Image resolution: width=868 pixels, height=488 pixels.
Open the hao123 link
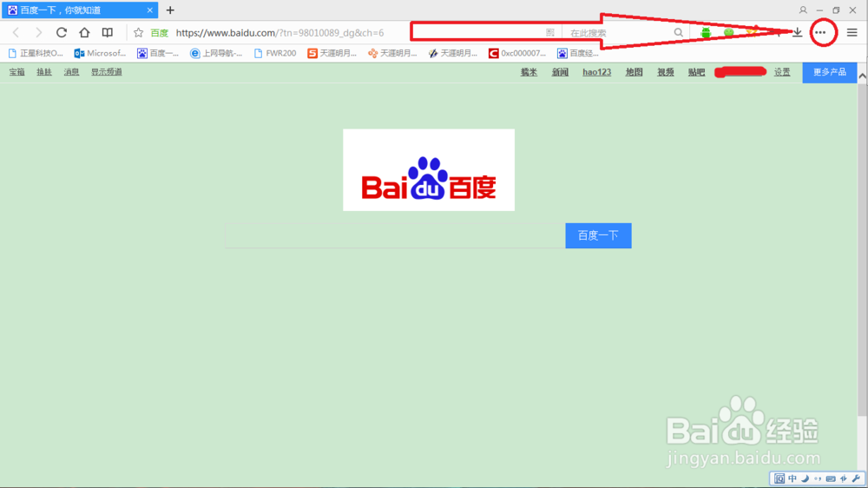tap(597, 72)
